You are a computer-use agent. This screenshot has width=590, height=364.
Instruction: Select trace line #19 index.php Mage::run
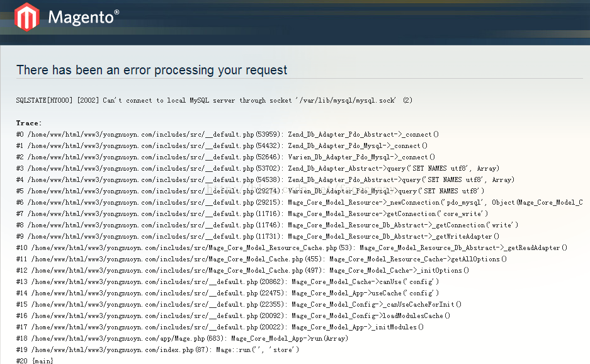point(157,350)
